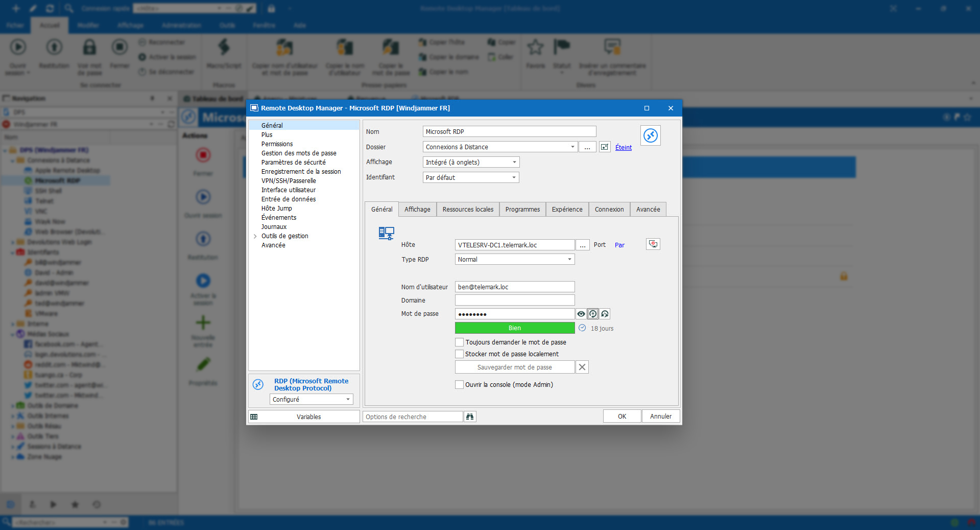The image size is (980, 530).
Task: Click the lock icon in the top quick toolbar
Action: pos(271,8)
